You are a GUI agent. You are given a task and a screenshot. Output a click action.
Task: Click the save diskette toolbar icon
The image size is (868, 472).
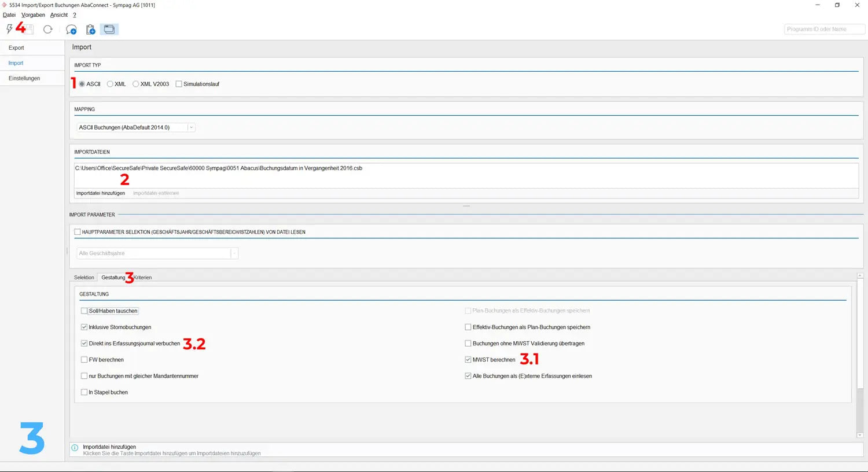pos(29,29)
